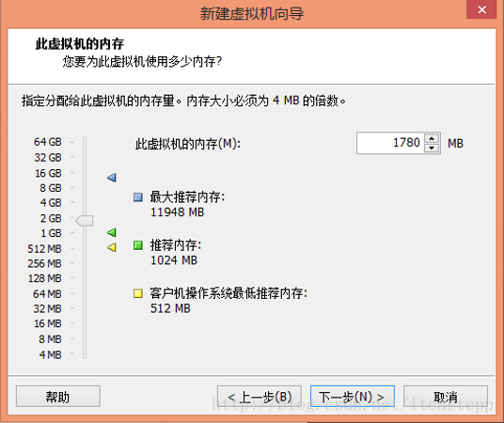Click the 8 GB scale label
504x423 pixels.
coord(51,188)
